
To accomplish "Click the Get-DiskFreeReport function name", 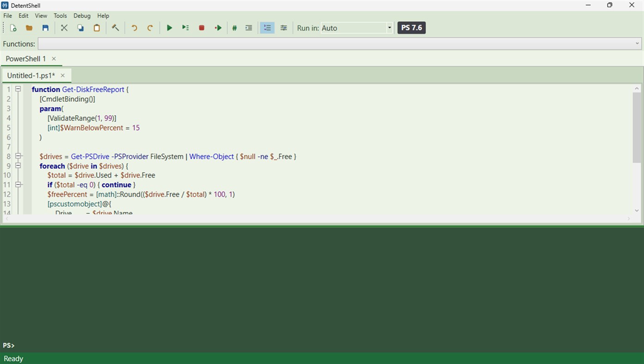I will 93,89.
